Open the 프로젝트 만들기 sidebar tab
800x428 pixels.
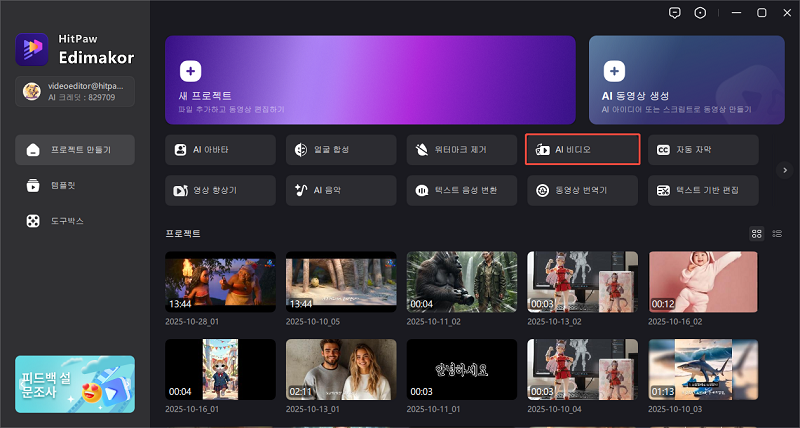click(75, 150)
